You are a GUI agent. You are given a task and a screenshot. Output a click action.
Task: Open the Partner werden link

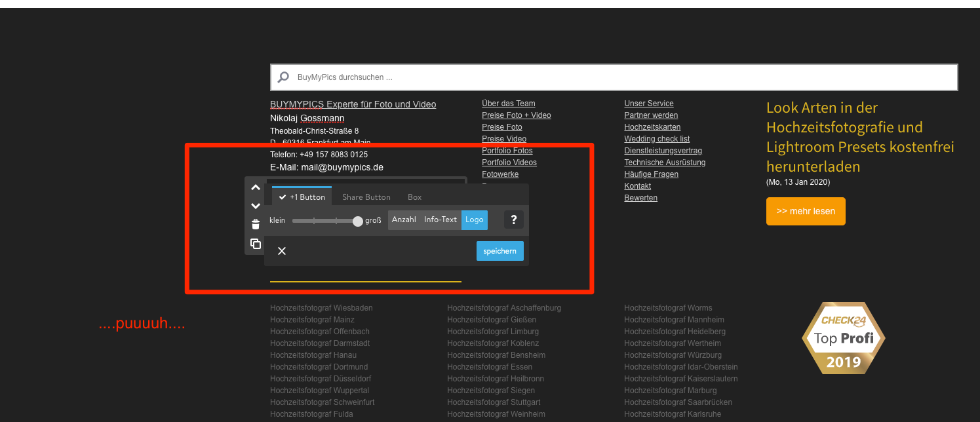pyautogui.click(x=651, y=115)
